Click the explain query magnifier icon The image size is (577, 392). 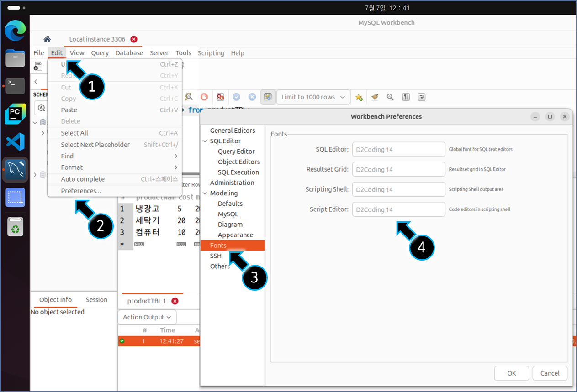pos(189,97)
